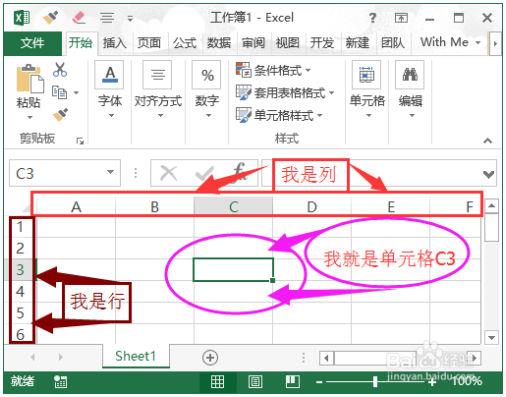
Task: Open the 粘贴 paste button
Action: coord(29,91)
